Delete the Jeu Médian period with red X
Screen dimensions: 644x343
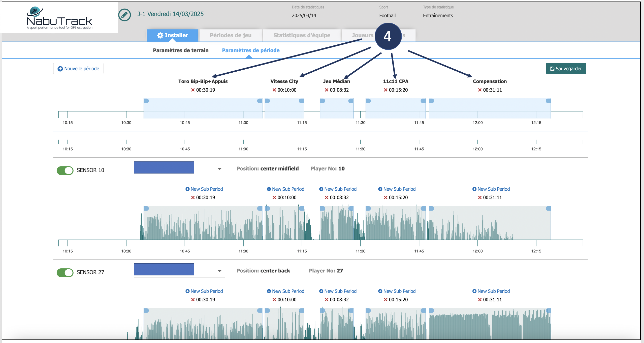click(x=327, y=90)
